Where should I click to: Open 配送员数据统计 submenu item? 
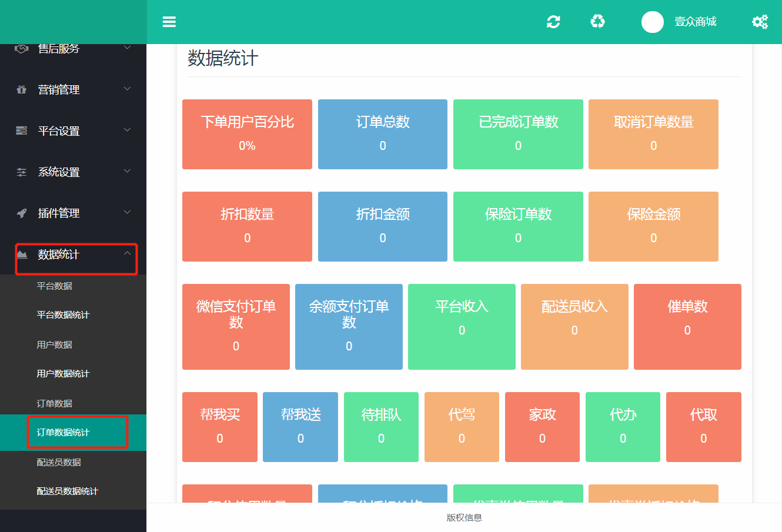pyautogui.click(x=67, y=491)
